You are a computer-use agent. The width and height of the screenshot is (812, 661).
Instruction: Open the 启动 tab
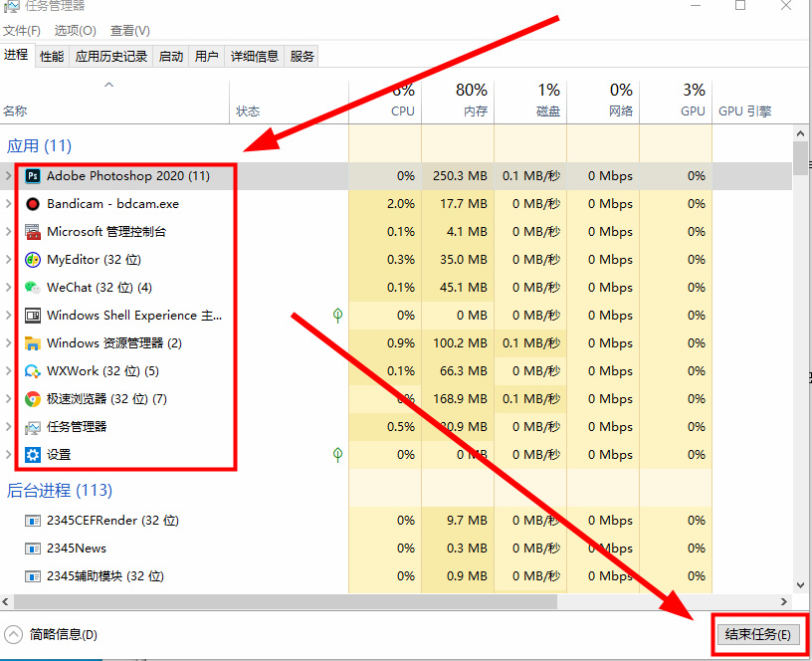click(x=171, y=57)
